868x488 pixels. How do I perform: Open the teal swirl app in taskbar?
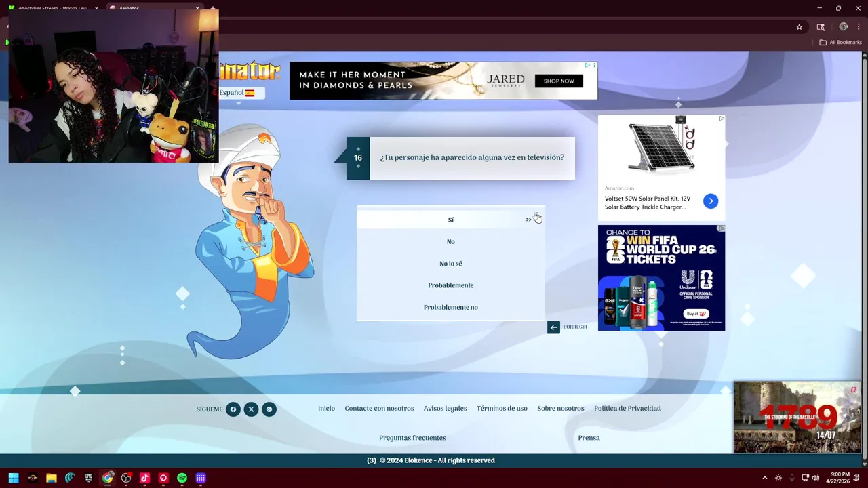click(x=70, y=478)
